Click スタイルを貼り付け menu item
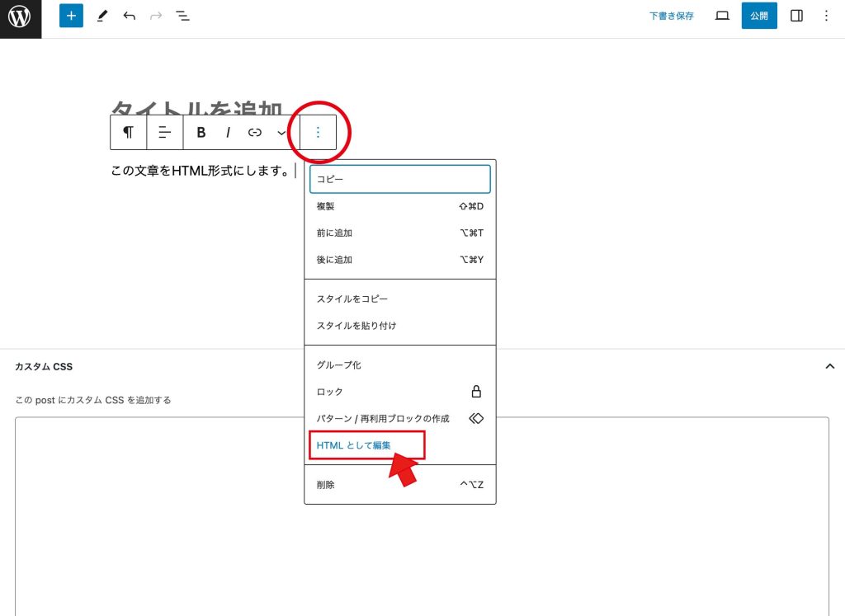845x616 pixels. click(x=400, y=325)
